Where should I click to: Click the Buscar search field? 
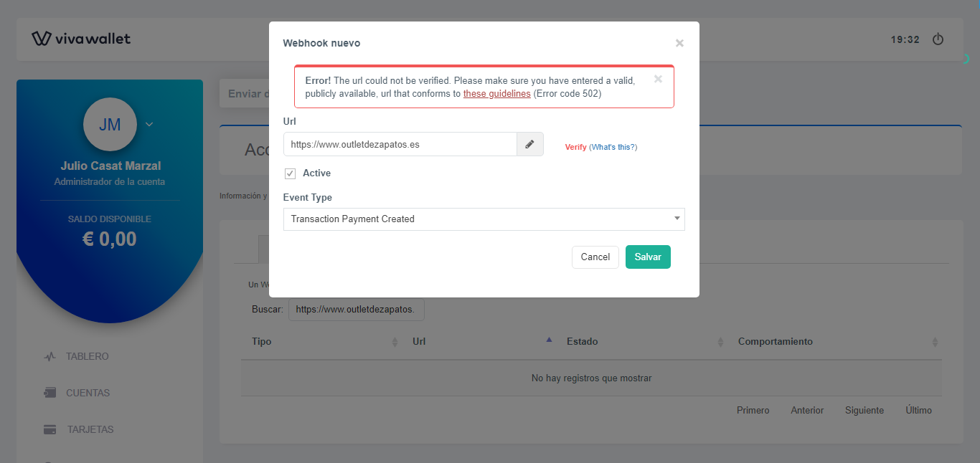coord(356,309)
